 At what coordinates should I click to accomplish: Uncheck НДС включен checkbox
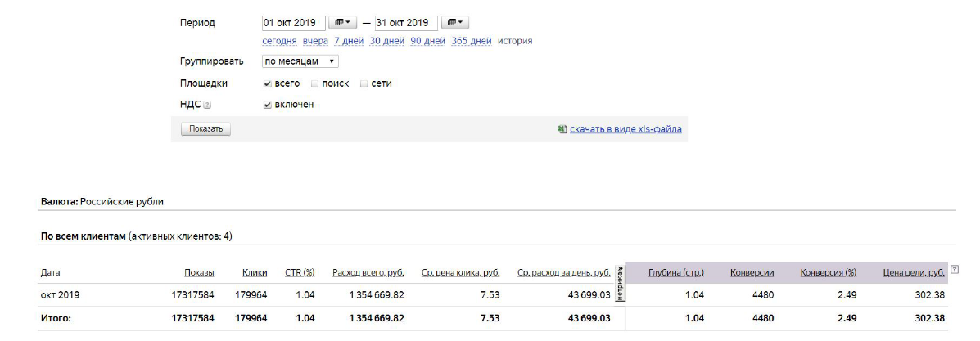[x=268, y=105]
